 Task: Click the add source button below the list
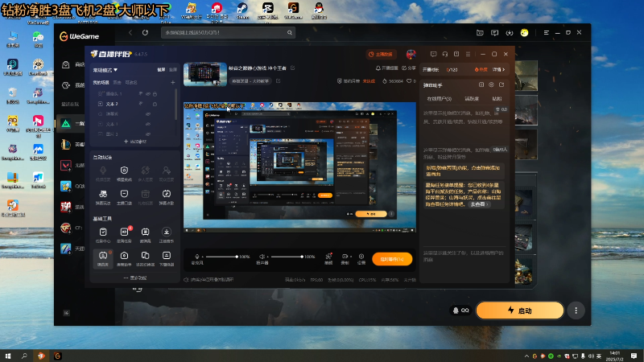click(135, 142)
